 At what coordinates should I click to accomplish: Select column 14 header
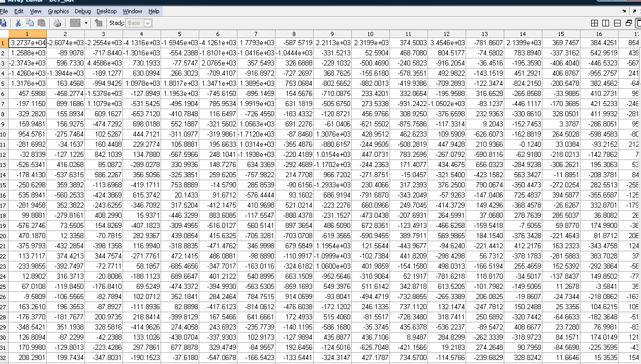click(x=523, y=34)
